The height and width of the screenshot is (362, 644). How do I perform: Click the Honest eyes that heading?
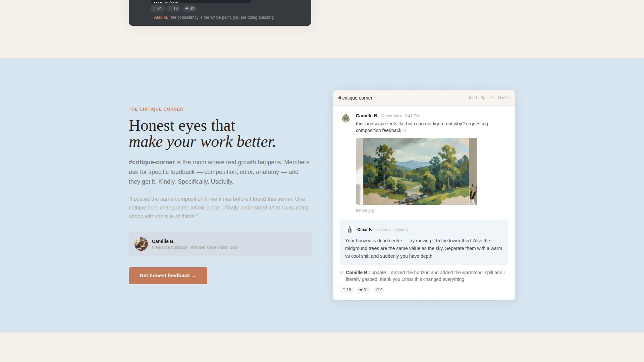[182, 126]
